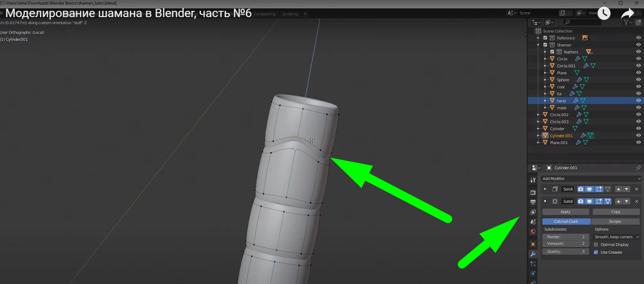The height and width of the screenshot is (284, 644).
Task: Open the outliner filter dropdown
Action: tap(628, 22)
